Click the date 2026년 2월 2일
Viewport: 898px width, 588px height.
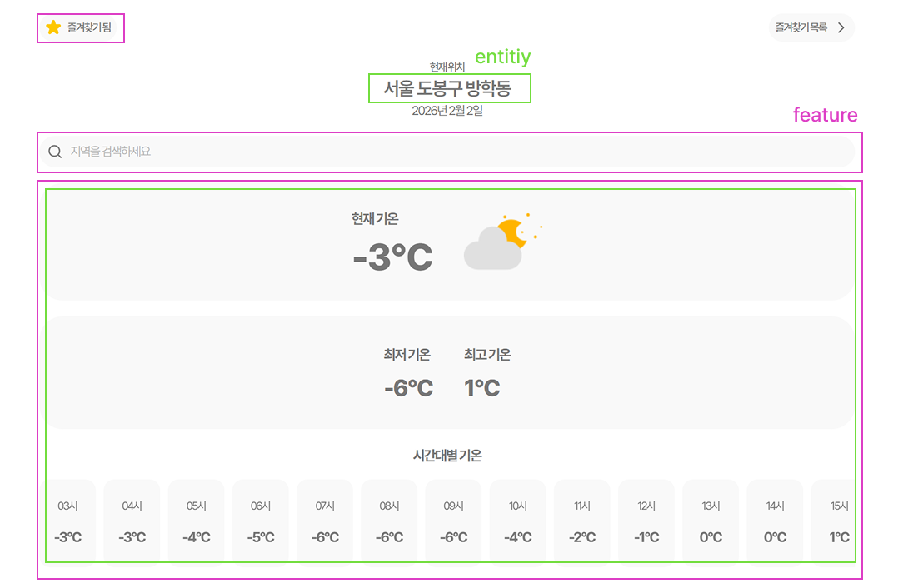tap(450, 109)
